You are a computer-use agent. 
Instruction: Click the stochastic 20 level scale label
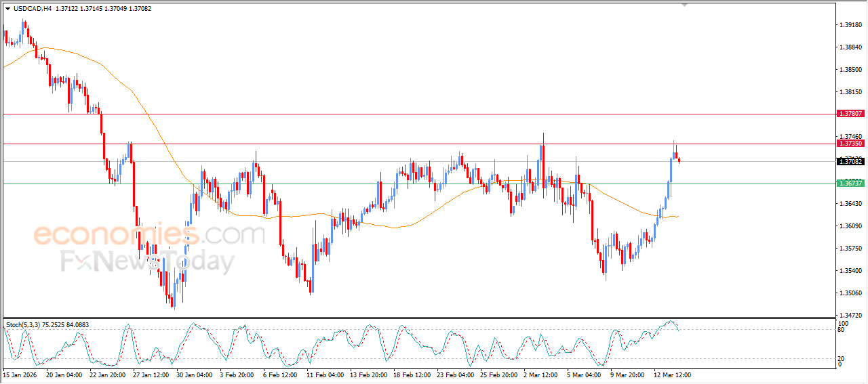click(x=841, y=359)
